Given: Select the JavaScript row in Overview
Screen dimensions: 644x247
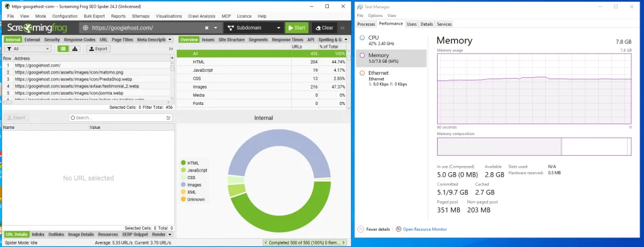Looking at the screenshot, I should 261,70.
